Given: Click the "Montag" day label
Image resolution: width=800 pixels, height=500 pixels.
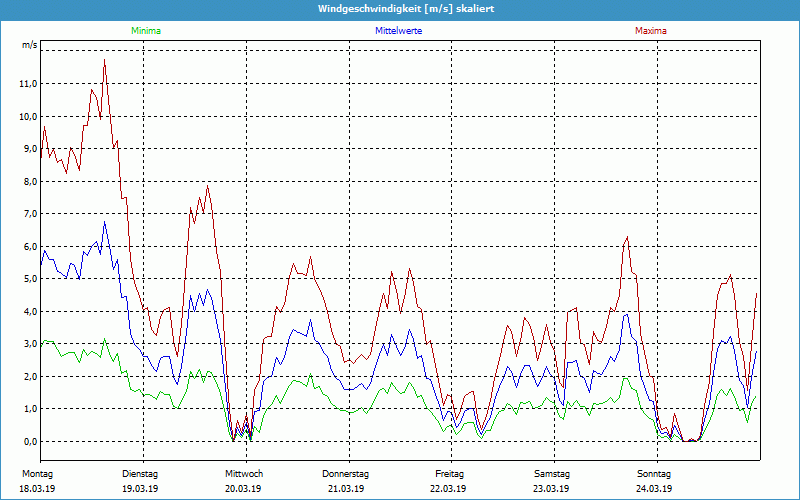Looking at the screenshot, I should click(x=37, y=474).
